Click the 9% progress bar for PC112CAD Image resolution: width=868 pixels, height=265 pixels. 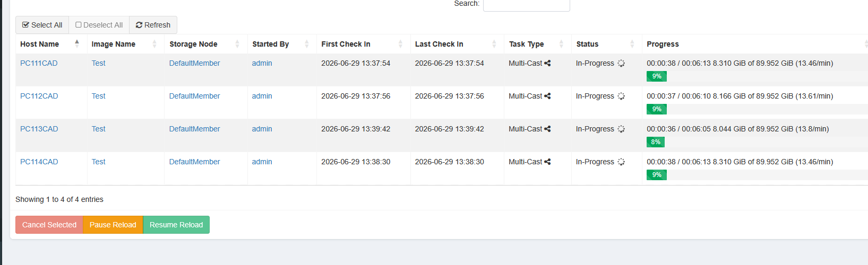click(x=657, y=109)
